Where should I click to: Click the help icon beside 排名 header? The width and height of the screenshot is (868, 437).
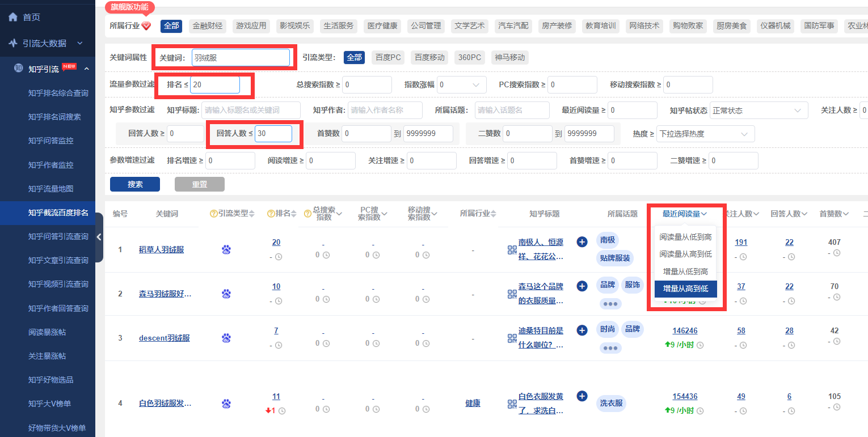click(x=271, y=214)
